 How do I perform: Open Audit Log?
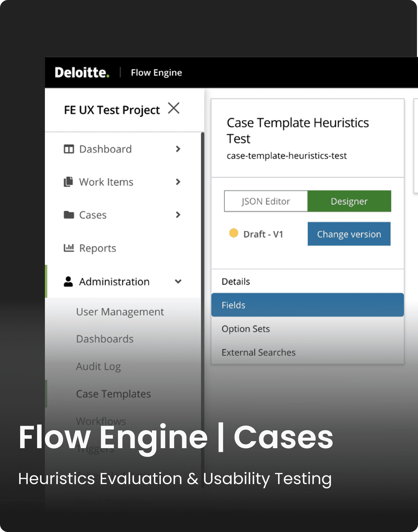point(99,367)
